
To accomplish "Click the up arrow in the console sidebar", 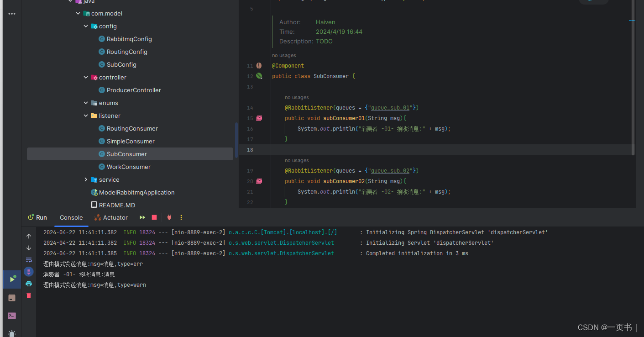I will [29, 236].
